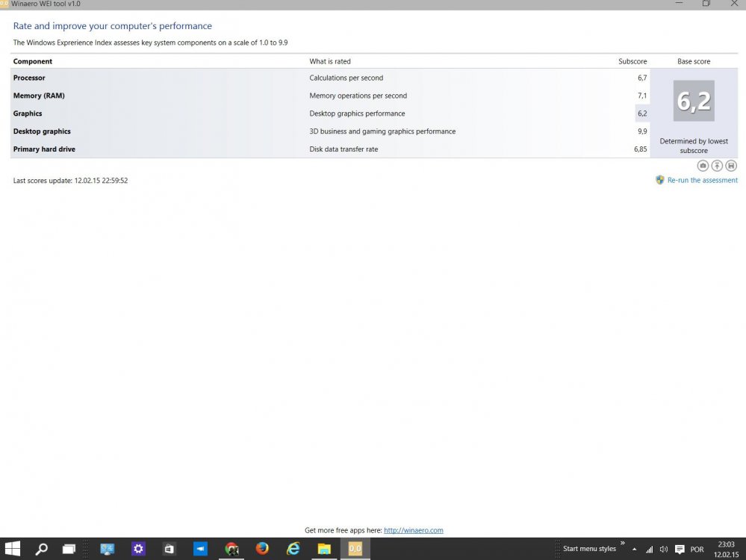Select Winaero WEI tool taskbar button
The height and width of the screenshot is (560, 746).
[x=355, y=549]
